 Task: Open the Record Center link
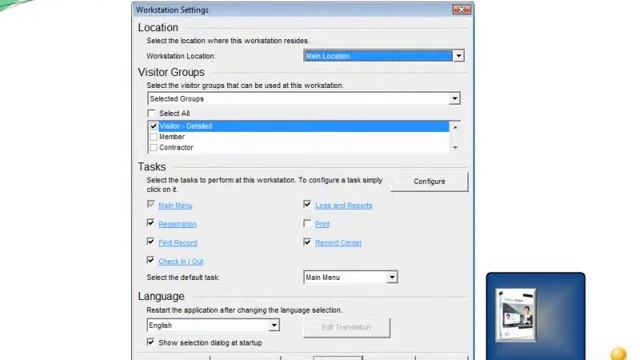click(338, 243)
